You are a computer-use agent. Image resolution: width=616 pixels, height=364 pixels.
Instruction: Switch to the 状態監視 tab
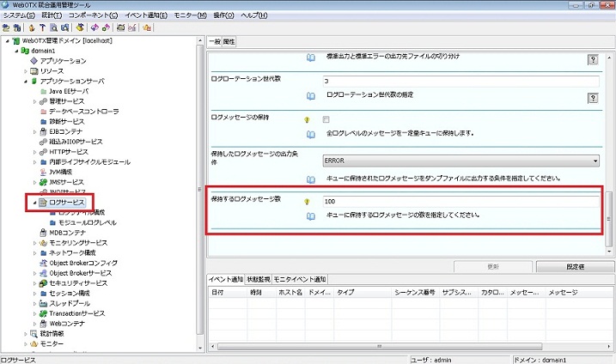tap(259, 279)
